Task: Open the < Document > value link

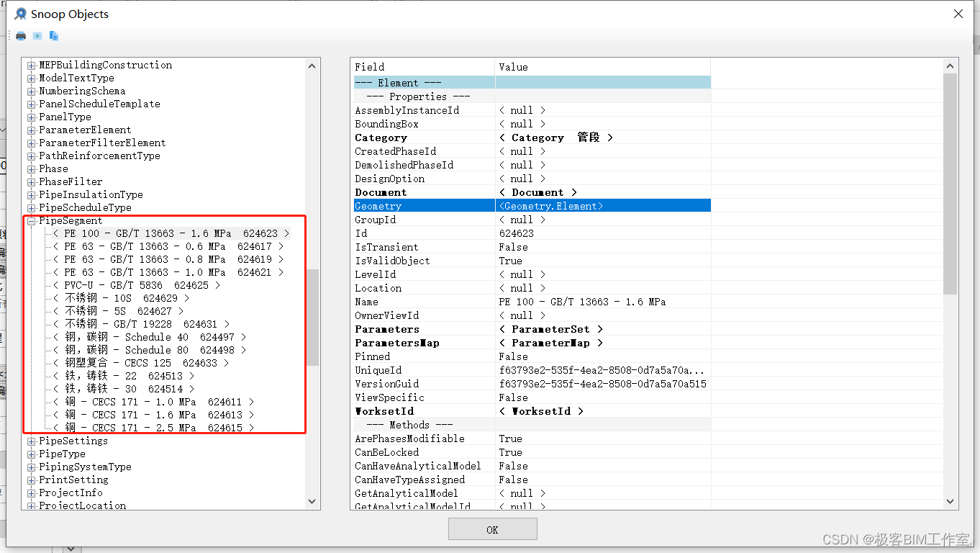Action: (538, 192)
